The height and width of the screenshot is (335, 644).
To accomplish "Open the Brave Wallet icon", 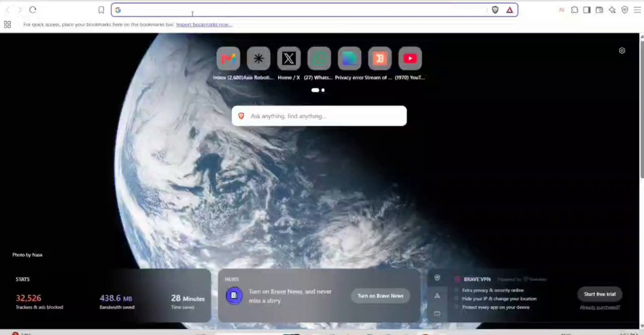I will [x=599, y=10].
